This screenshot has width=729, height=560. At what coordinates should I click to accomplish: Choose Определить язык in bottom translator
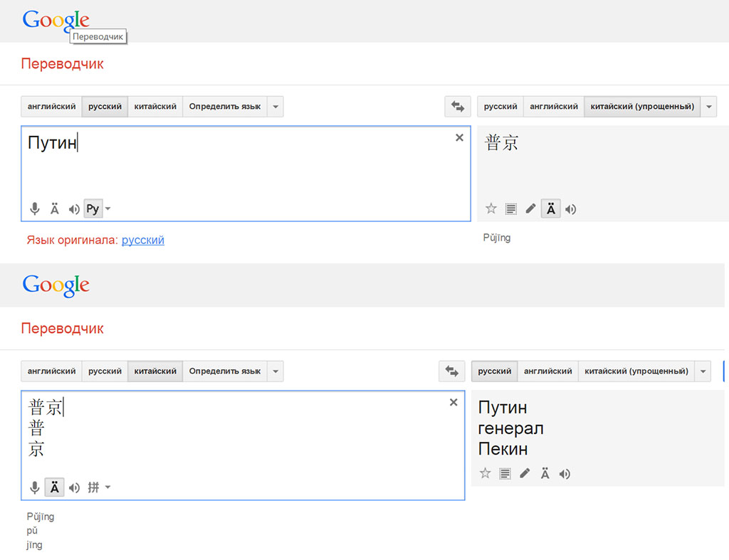pyautogui.click(x=225, y=371)
